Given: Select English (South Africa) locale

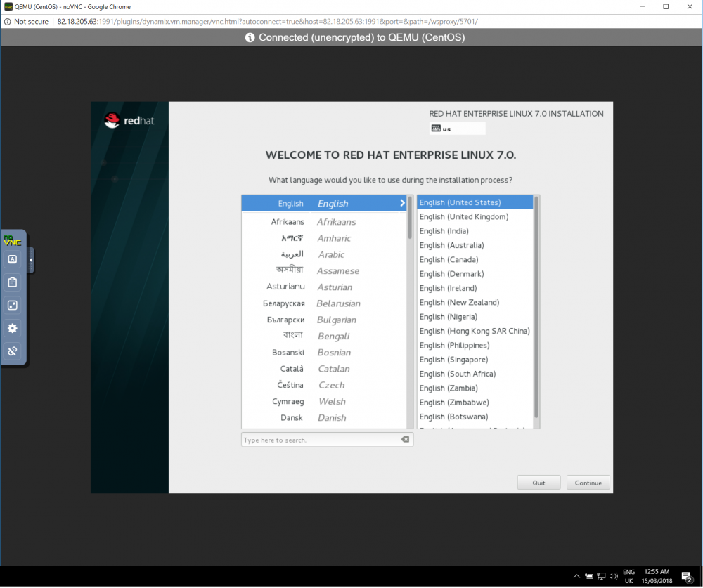Looking at the screenshot, I should click(x=475, y=374).
